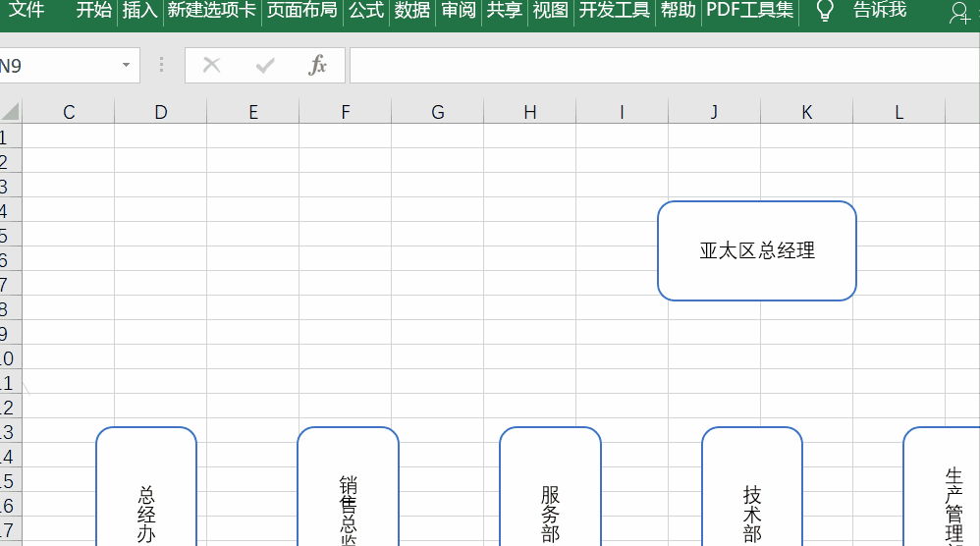
Task: Select the 技术部 org chart box
Action: pyautogui.click(x=752, y=487)
